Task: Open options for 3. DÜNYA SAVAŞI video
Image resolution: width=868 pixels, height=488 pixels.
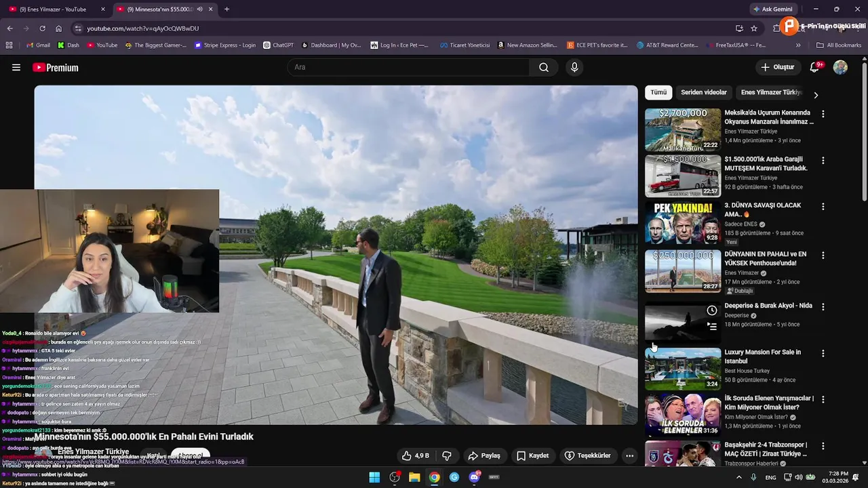Action: click(823, 207)
